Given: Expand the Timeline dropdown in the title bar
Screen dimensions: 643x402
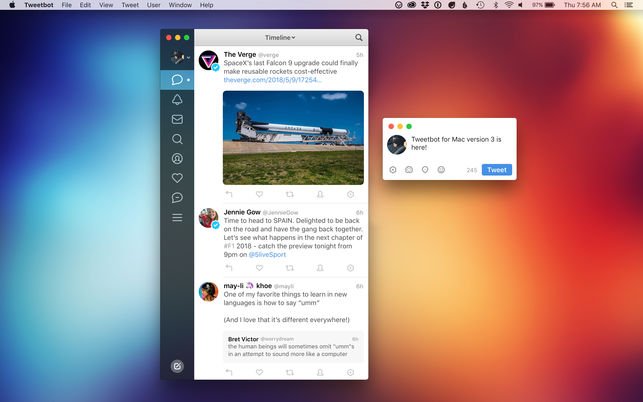Looking at the screenshot, I should [x=280, y=38].
